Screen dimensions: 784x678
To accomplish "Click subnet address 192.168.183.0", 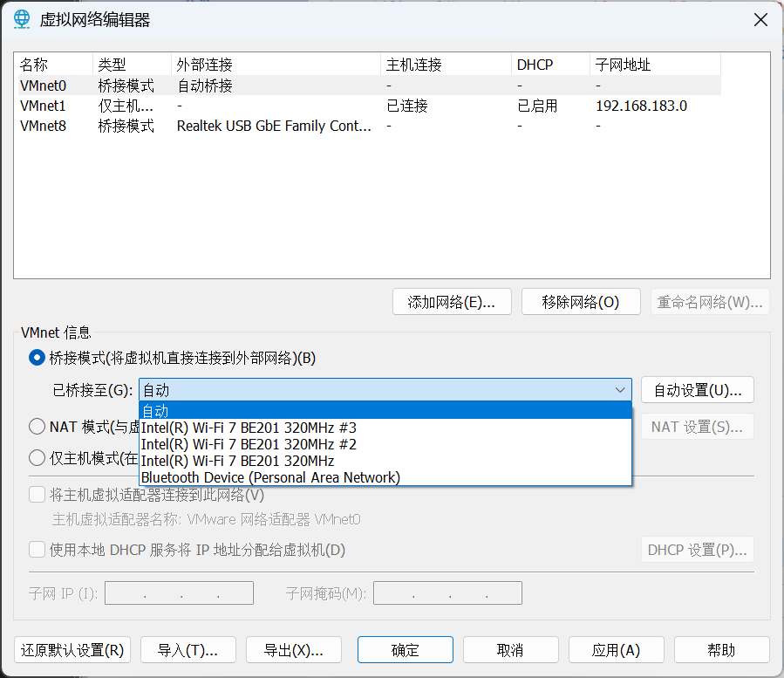I will pos(642,106).
